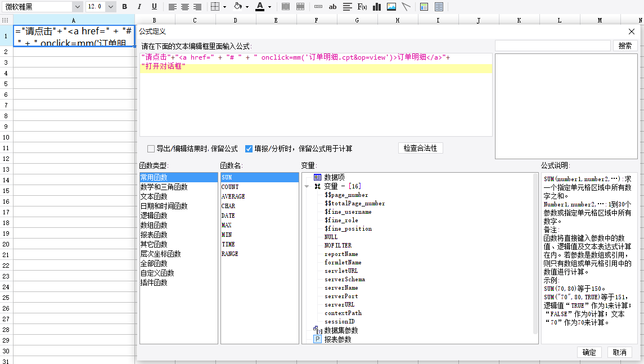644x364 pixels.
Task: Select row 5 header
Action: click(x=6, y=84)
